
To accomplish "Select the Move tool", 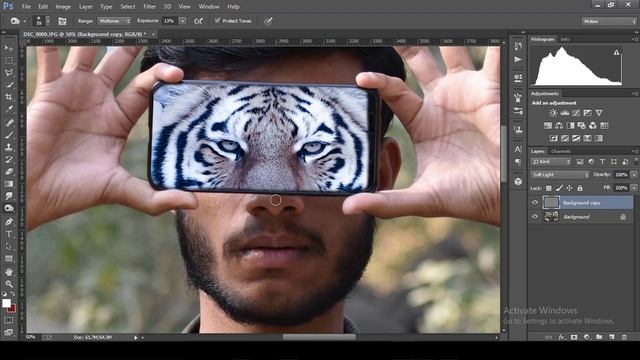I will pyautogui.click(x=9, y=48).
